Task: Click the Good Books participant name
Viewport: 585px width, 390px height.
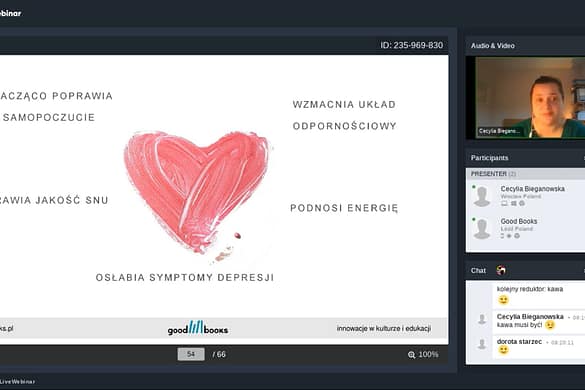Action: point(519,221)
